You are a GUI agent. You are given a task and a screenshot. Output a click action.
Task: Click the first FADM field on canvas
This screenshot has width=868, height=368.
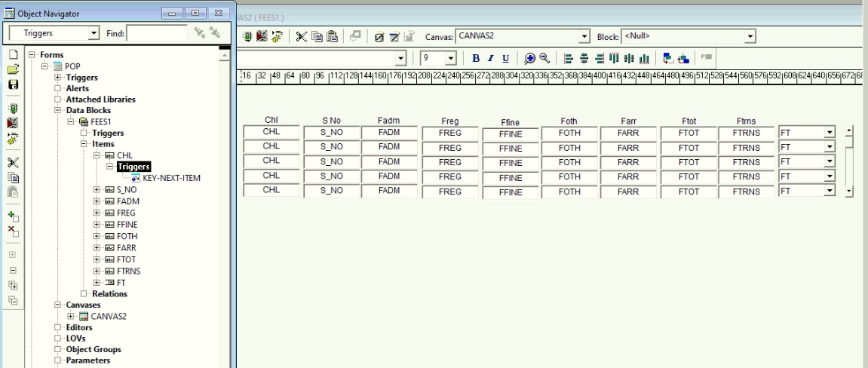point(388,132)
